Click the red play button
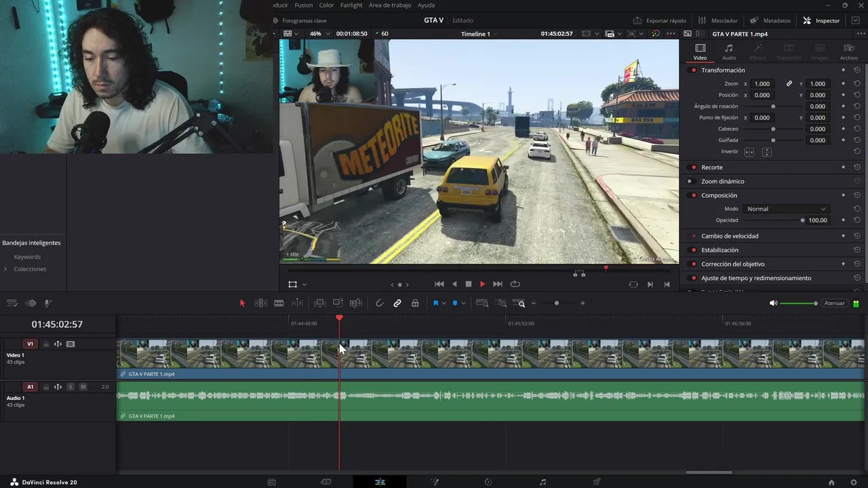868x488 pixels. [x=482, y=284]
